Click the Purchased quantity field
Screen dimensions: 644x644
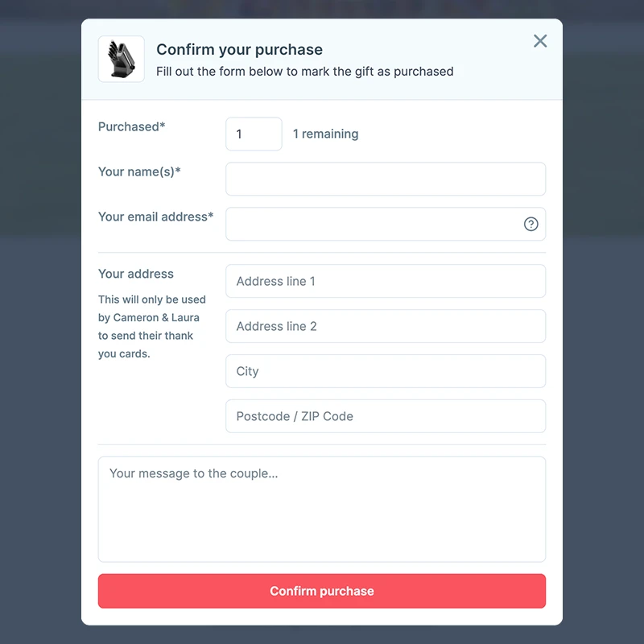pyautogui.click(x=253, y=134)
